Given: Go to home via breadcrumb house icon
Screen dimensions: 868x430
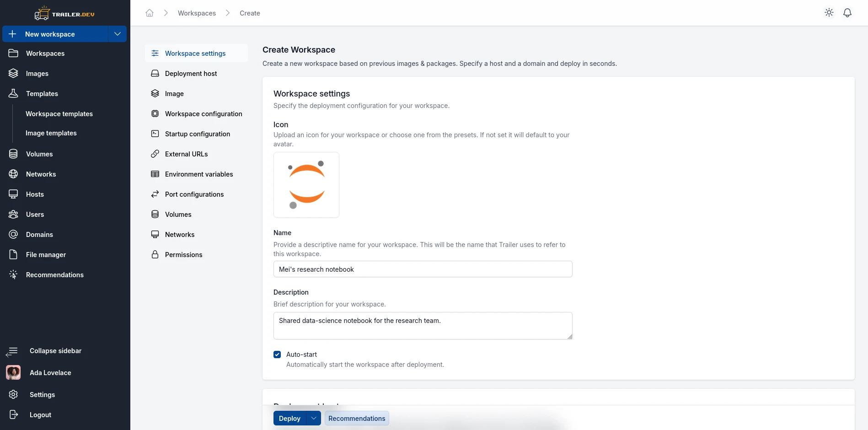Looking at the screenshot, I should point(150,13).
